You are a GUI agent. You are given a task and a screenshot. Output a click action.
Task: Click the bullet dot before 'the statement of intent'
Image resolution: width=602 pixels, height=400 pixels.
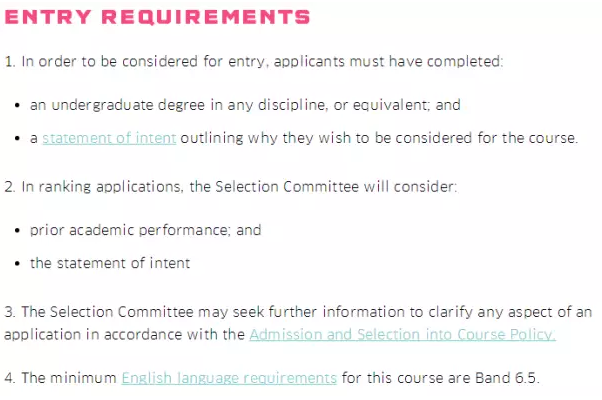click(x=17, y=264)
